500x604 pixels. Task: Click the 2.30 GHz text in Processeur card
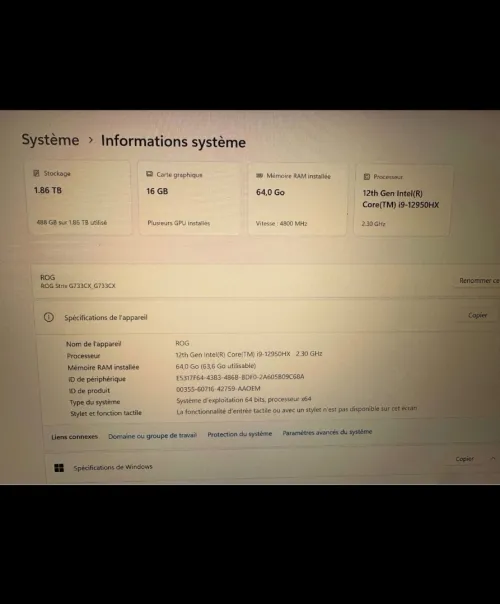point(373,223)
